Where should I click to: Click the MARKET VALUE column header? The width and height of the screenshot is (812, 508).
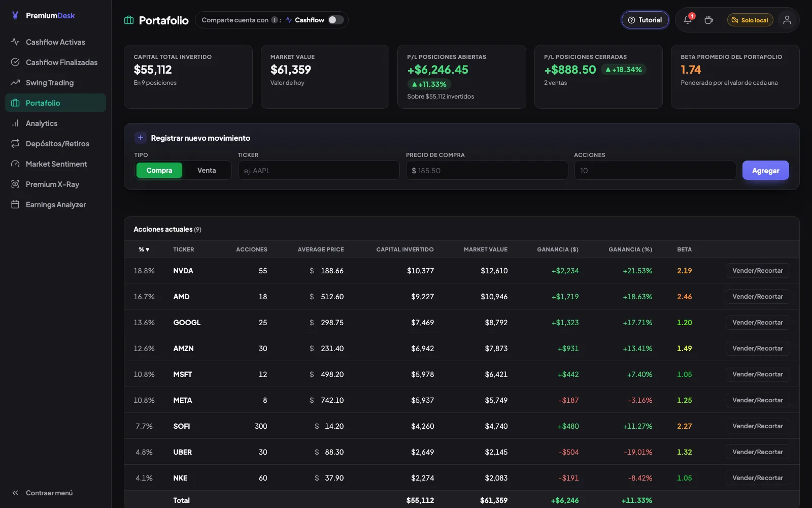(x=486, y=249)
